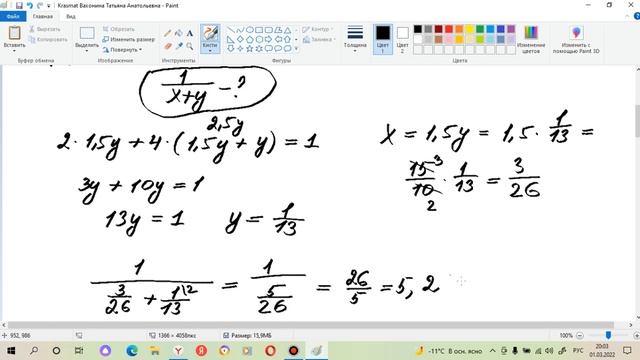Select the Color picker eyedropper tool

tap(178, 46)
